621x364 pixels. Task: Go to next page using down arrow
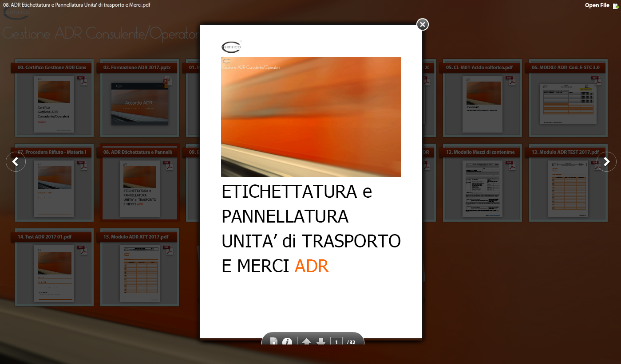tap(321, 342)
